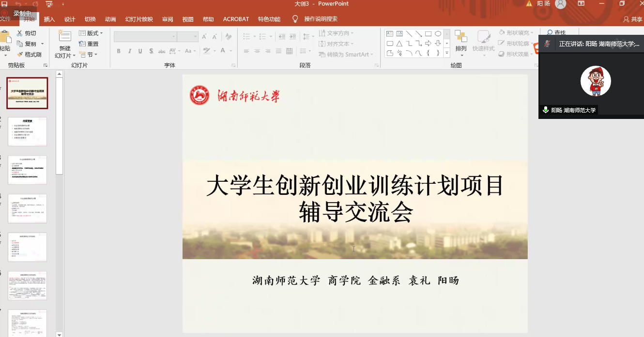Open the Transitions (切换) ribbon tab
Viewport: 644px width, 337px height.
(90, 19)
